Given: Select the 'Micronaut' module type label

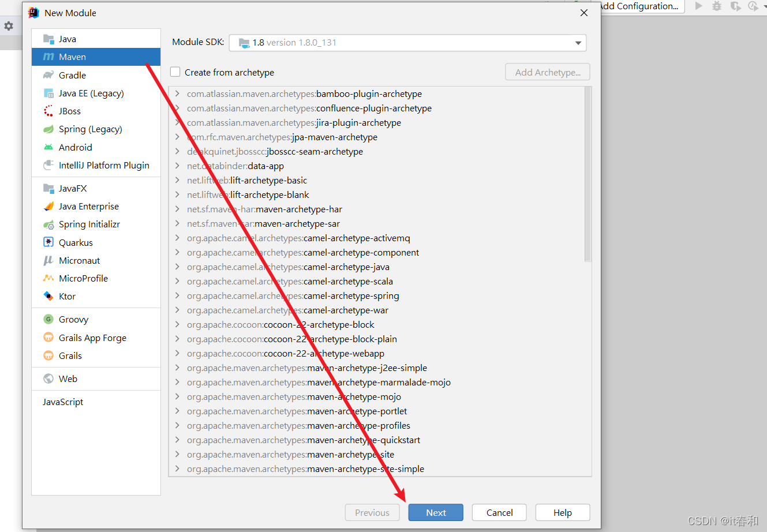Looking at the screenshot, I should coord(80,261).
